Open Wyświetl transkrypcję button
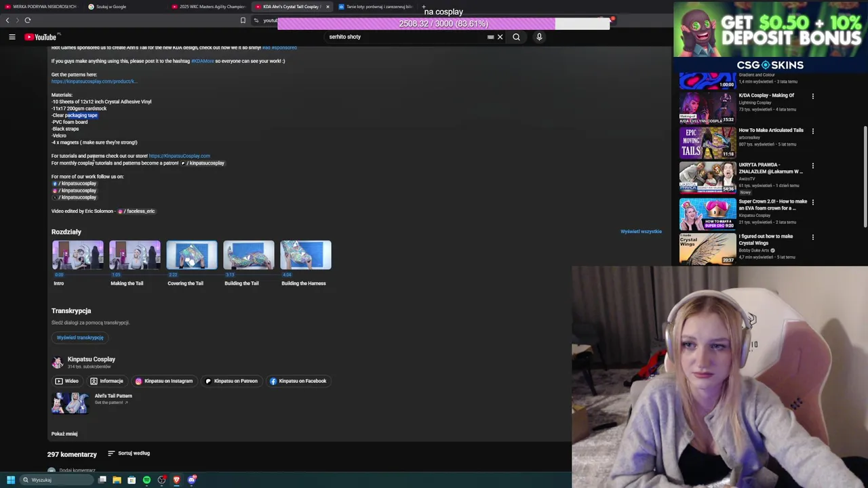Image resolution: width=868 pixels, height=488 pixels. [x=80, y=338]
